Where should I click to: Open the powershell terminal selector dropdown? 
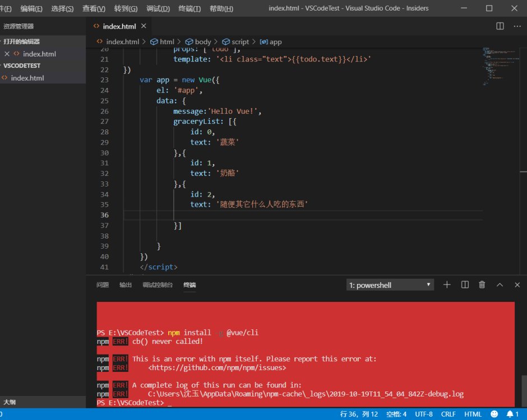[x=390, y=285]
